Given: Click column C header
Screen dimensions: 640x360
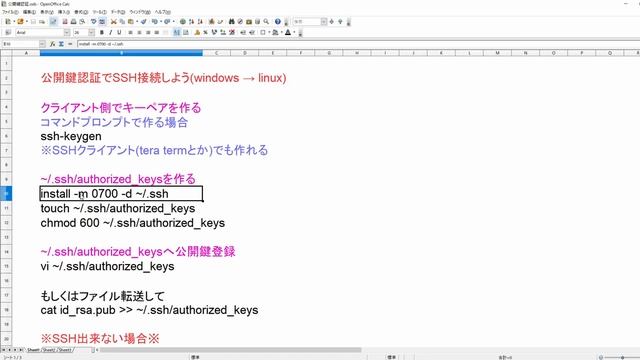Looking at the screenshot, I should pos(216,53).
